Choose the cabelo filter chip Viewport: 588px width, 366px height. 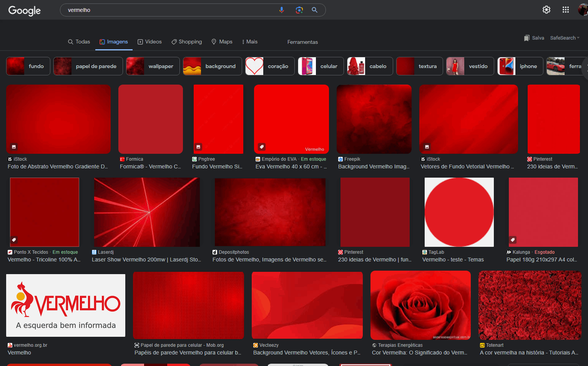tap(370, 66)
